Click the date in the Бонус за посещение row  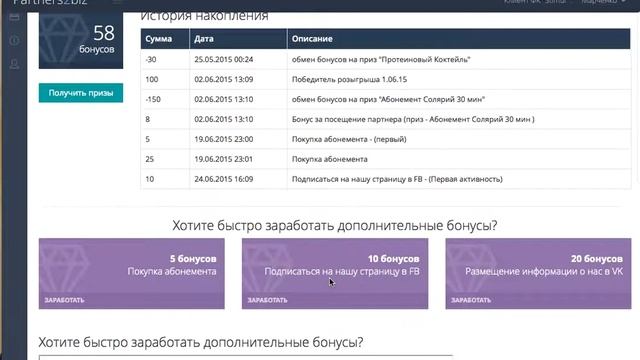coord(224,119)
